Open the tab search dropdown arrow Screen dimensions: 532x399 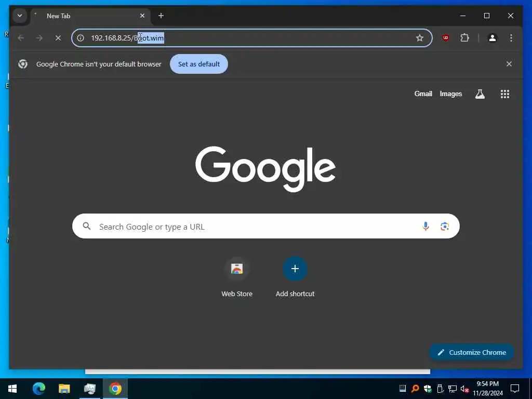click(x=20, y=16)
